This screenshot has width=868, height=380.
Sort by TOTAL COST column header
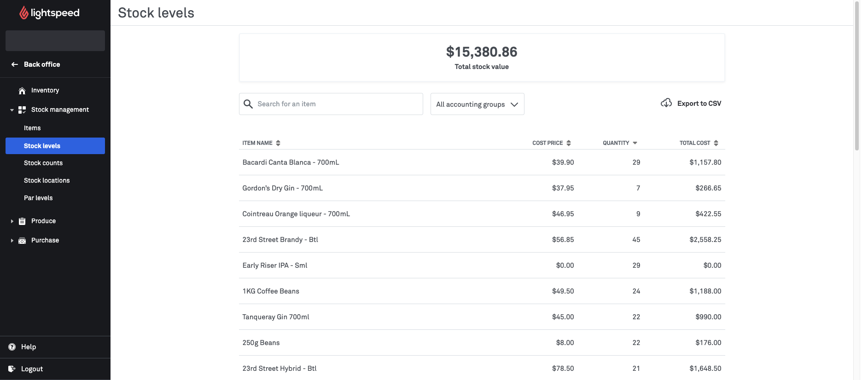[695, 143]
